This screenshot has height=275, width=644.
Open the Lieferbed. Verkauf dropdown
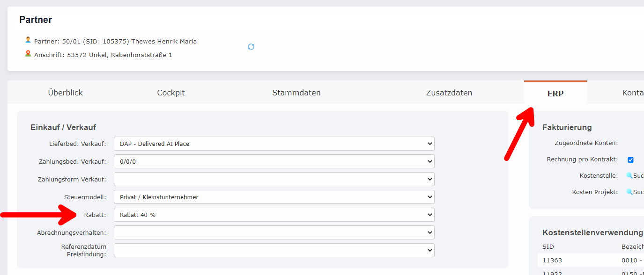274,144
